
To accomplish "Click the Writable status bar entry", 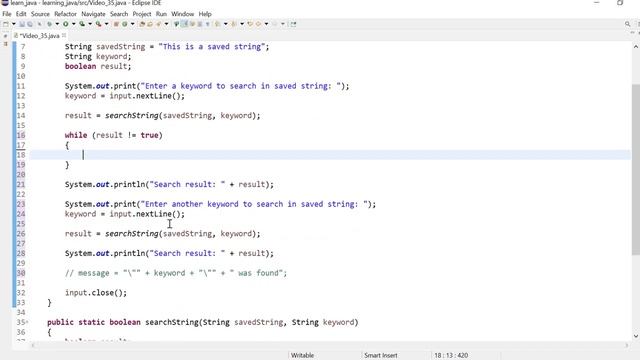I will point(302,356).
